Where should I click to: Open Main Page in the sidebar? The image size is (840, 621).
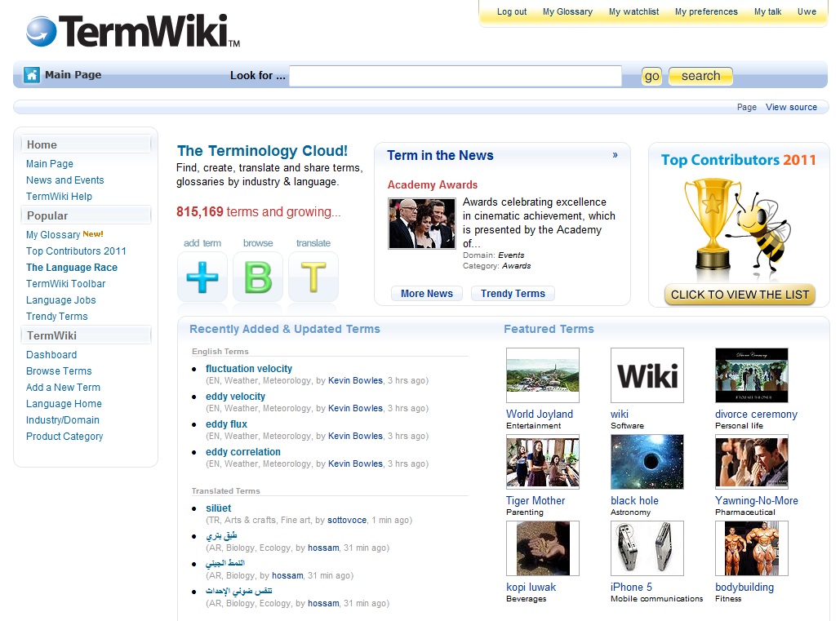pyautogui.click(x=50, y=164)
